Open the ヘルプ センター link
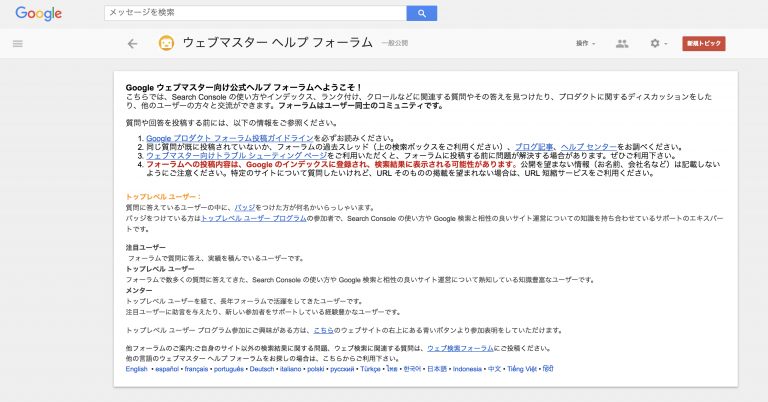This screenshot has height=402, width=768. tap(589, 147)
